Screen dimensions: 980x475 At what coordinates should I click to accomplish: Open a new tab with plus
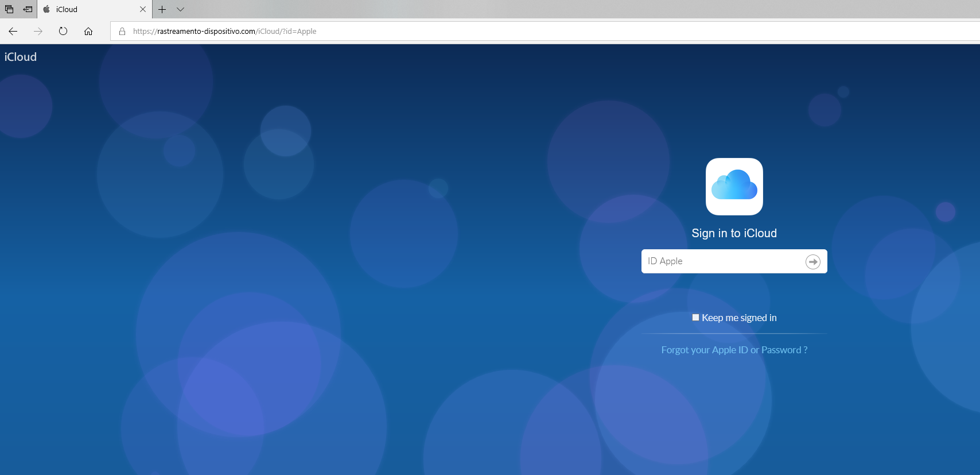[162, 9]
